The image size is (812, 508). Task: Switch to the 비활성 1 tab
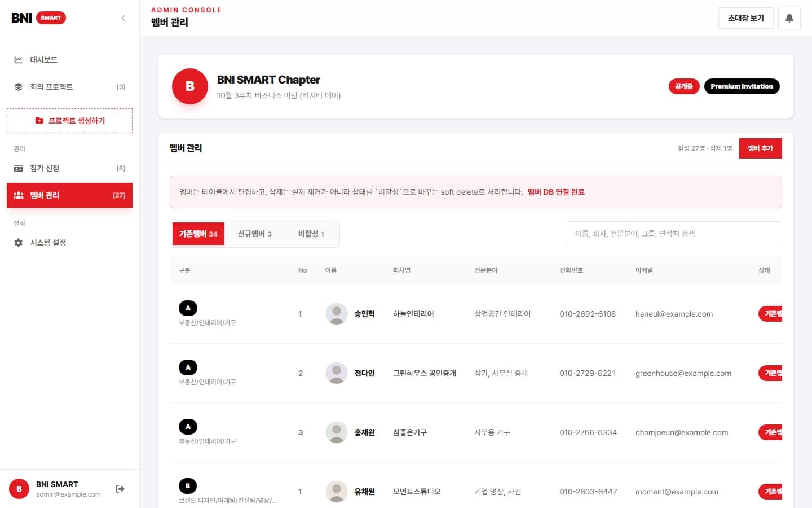click(311, 234)
